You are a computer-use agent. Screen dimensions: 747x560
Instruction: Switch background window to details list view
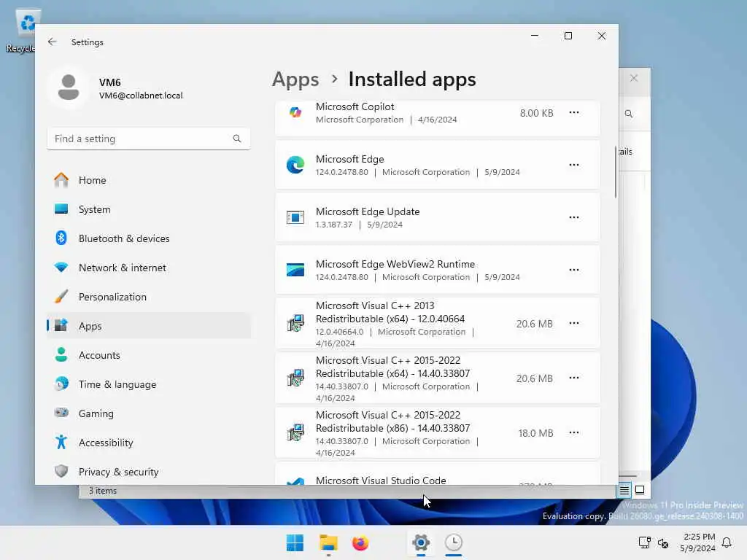coord(624,490)
